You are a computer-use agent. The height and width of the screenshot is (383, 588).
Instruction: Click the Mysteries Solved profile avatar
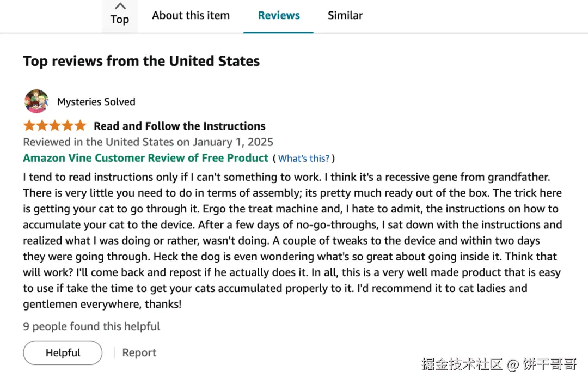click(36, 101)
